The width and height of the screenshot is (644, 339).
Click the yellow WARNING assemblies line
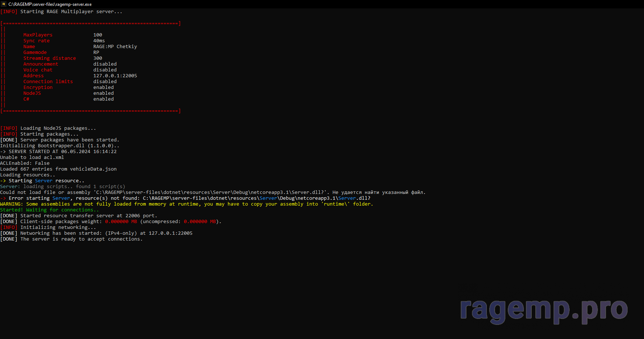tap(187, 204)
